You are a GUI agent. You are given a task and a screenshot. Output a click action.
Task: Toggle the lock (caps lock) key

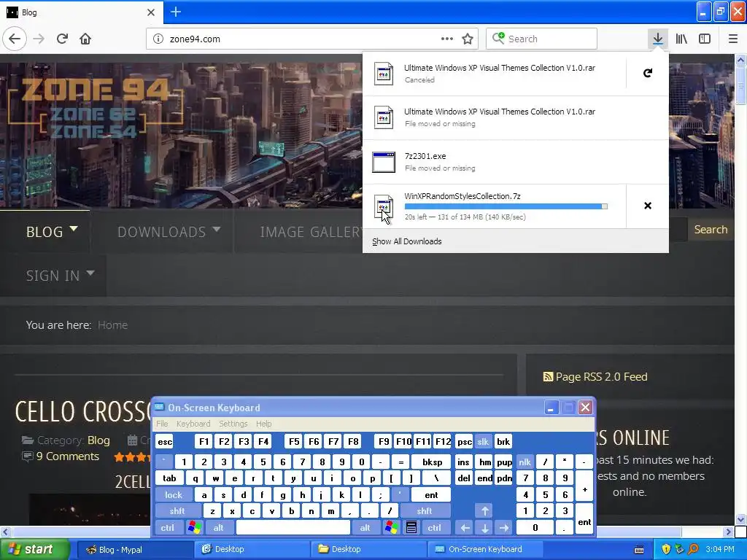coord(174,495)
